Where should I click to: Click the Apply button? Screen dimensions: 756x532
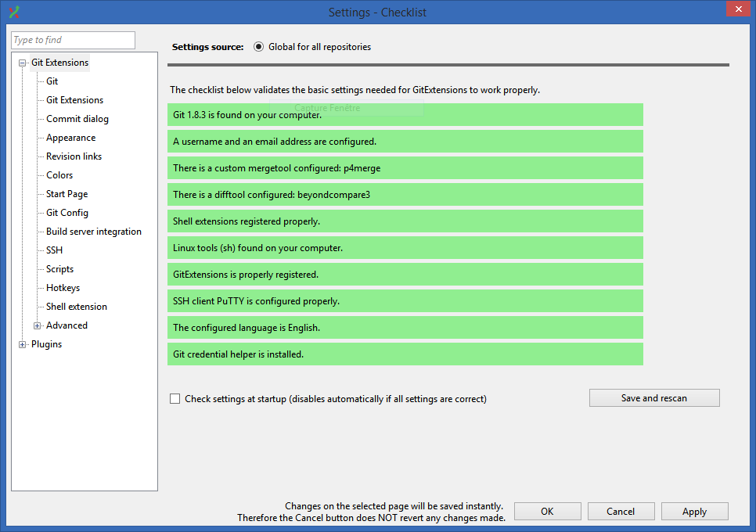(695, 512)
